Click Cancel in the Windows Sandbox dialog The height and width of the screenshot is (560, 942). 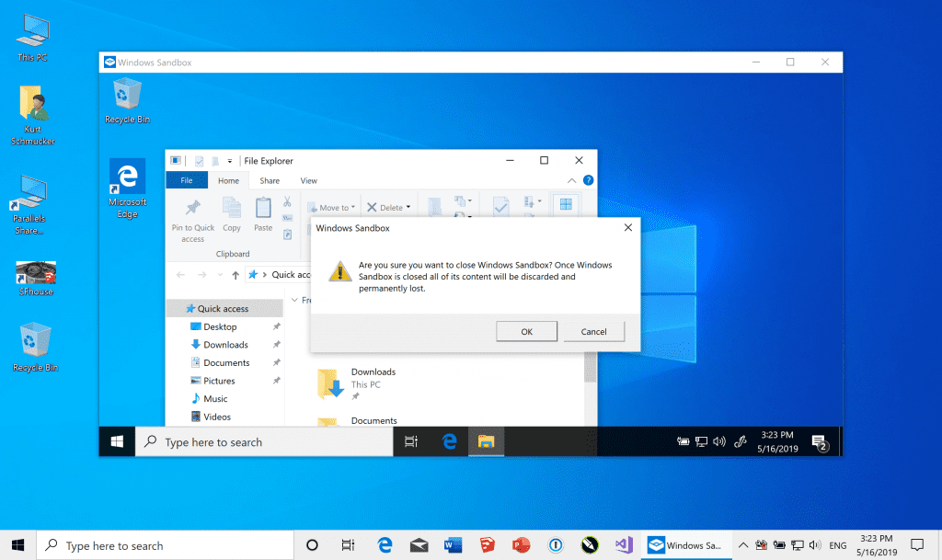coord(593,331)
